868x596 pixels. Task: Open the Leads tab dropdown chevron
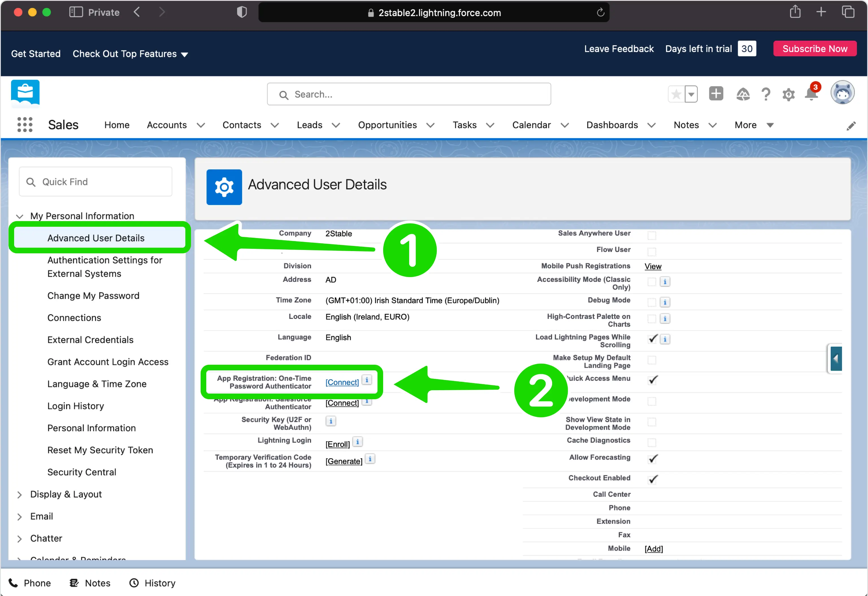click(x=336, y=125)
